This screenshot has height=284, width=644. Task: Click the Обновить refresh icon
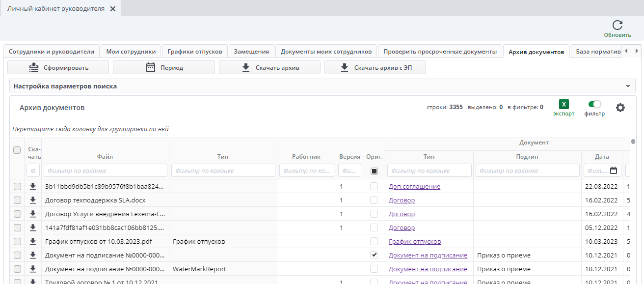click(x=617, y=25)
